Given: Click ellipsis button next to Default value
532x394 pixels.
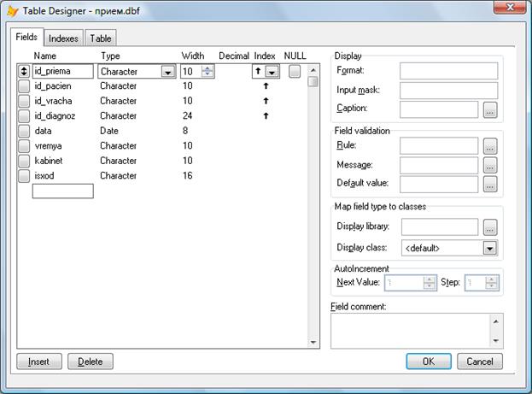Looking at the screenshot, I should (x=489, y=184).
